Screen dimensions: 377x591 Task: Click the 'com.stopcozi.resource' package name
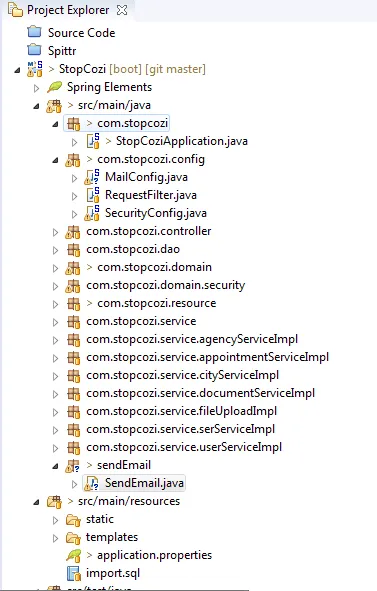point(156,303)
